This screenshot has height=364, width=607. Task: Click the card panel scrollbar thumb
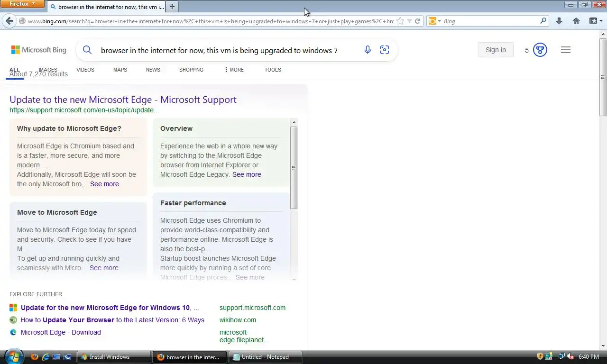294,167
